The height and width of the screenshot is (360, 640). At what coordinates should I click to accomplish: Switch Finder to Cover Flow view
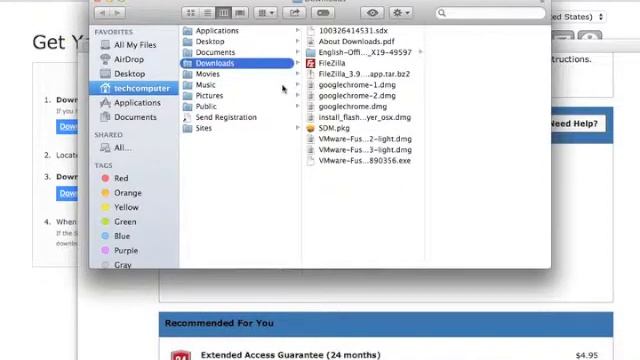tap(240, 13)
